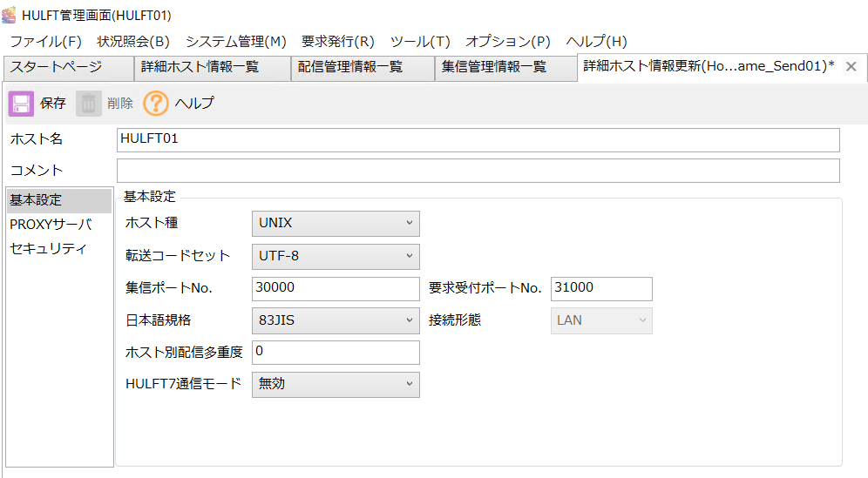Click the ヘルプ toolbar label
Image resolution: width=868 pixels, height=478 pixels.
tap(195, 104)
